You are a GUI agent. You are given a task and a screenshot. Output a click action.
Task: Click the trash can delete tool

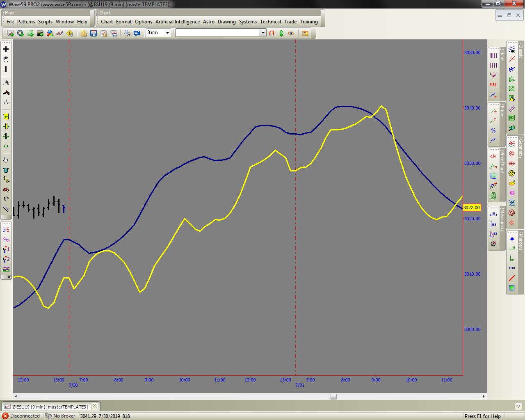click(x=6, y=170)
